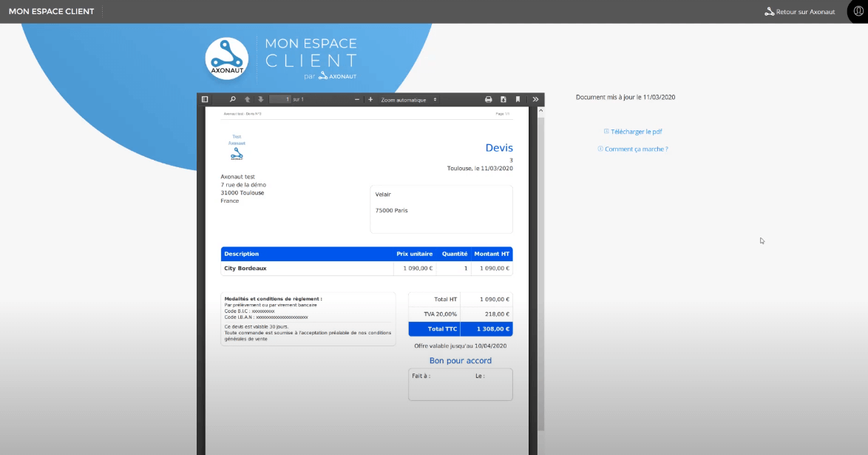Click the Fait à : signature field
The width and height of the screenshot is (868, 455).
click(421, 376)
